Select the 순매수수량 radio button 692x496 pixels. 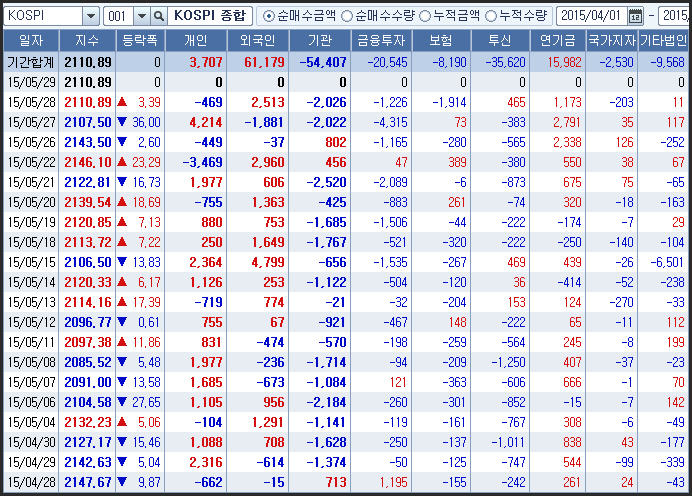[x=347, y=16]
